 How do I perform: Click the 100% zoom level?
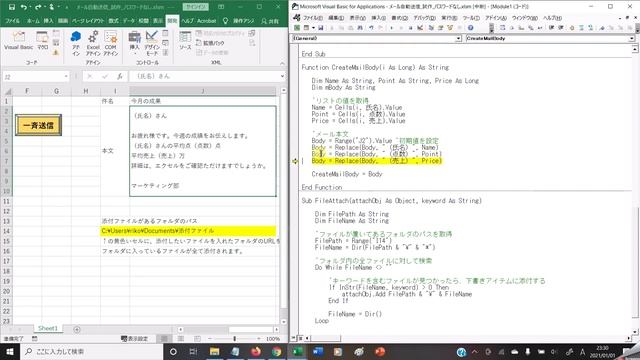pyautogui.click(x=273, y=339)
